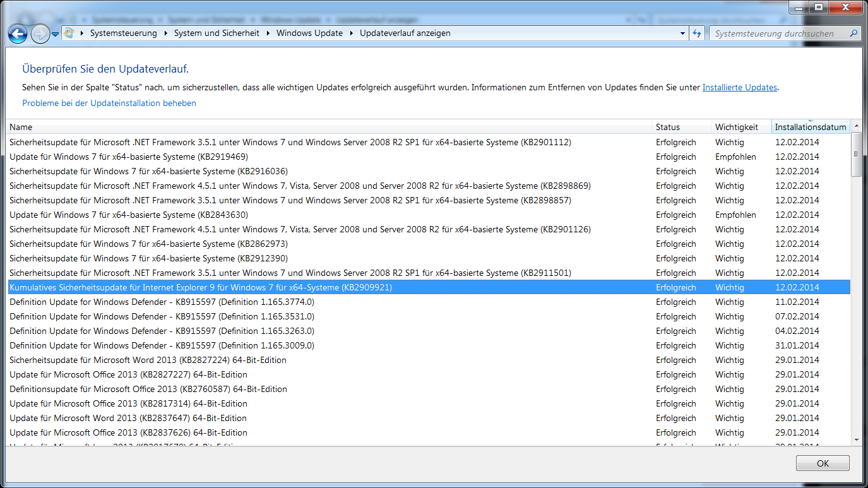Navigate to Systemsteuerung breadcrumb
The height and width of the screenshot is (488, 868).
[x=124, y=33]
